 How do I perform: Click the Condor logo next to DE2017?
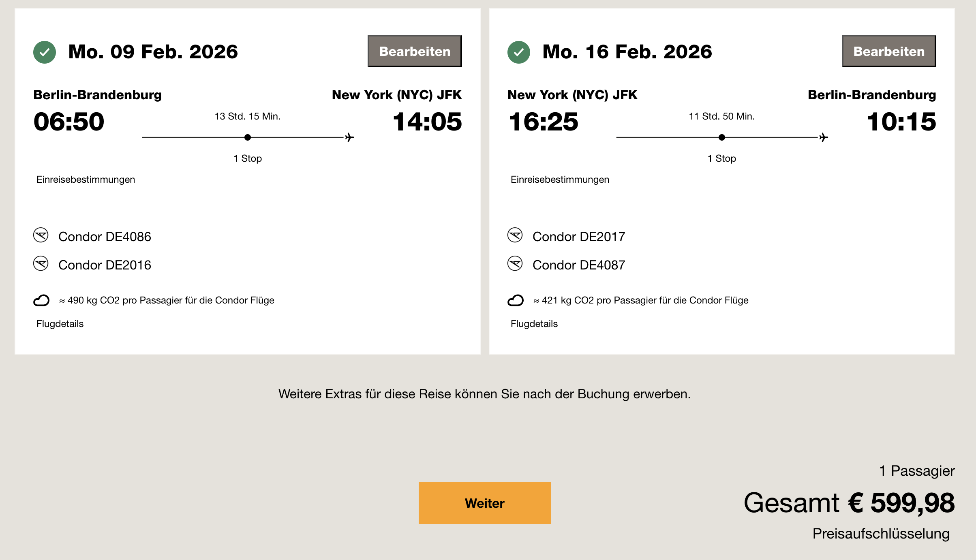pyautogui.click(x=515, y=235)
